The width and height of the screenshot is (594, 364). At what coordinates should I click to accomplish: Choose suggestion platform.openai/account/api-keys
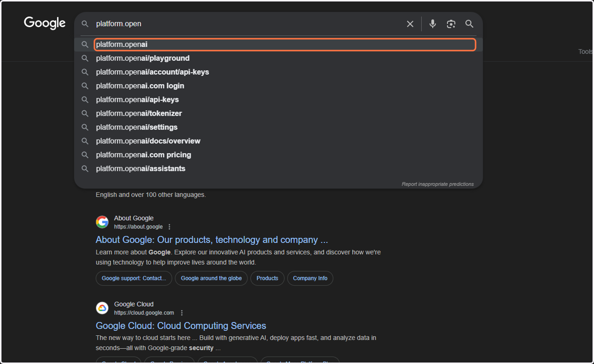coord(278,72)
